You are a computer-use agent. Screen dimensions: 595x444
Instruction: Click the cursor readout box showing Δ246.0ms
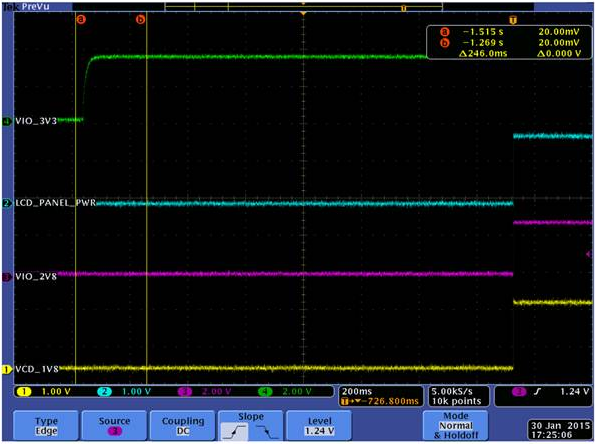[509, 42]
